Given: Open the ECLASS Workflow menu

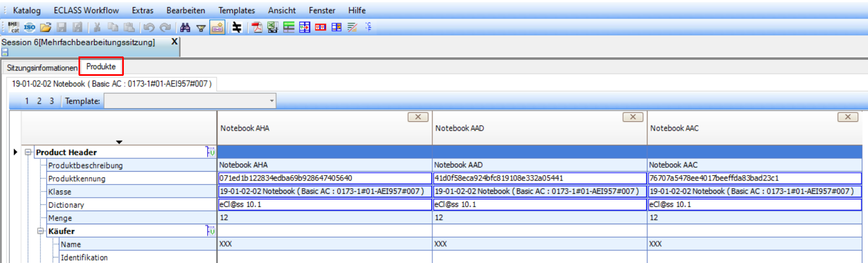Looking at the screenshot, I should click(x=86, y=11).
